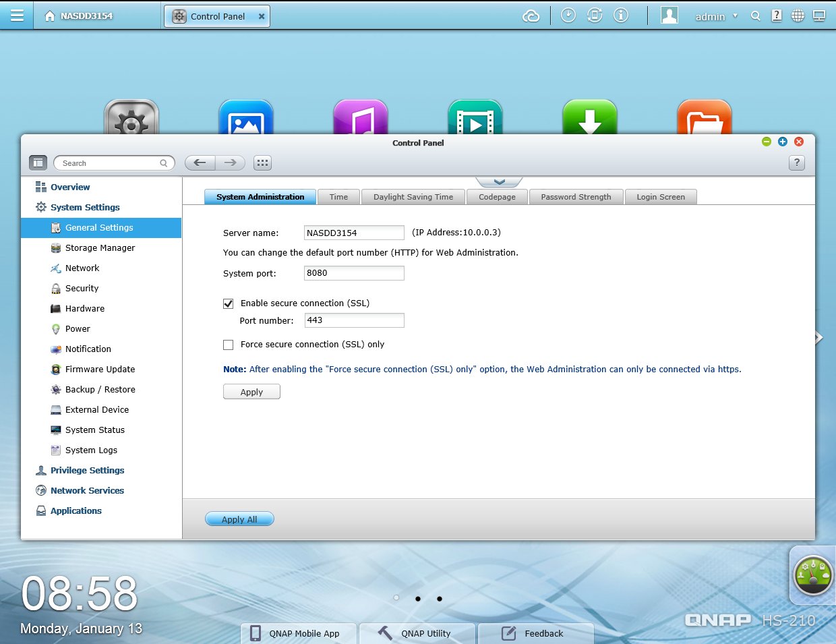Click the admin user avatar icon

(x=669, y=16)
